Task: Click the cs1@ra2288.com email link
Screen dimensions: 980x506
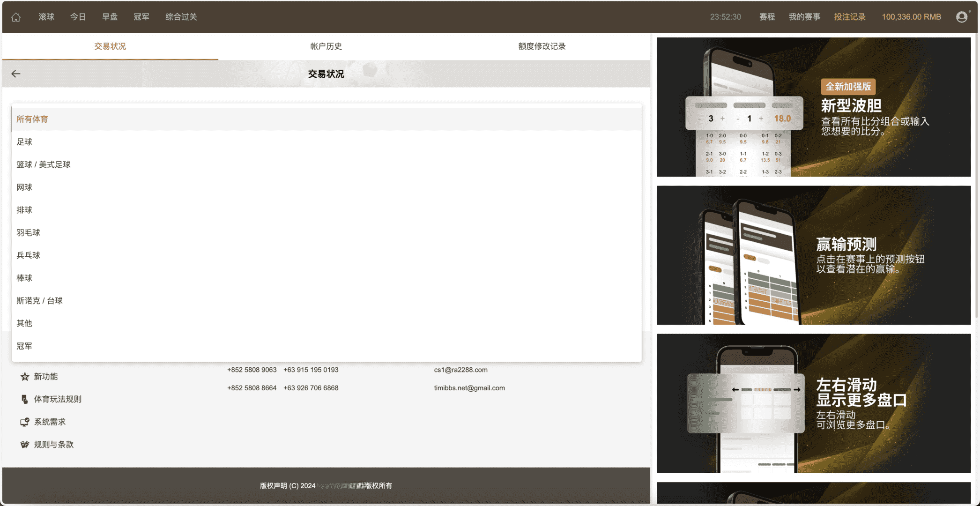Action: pos(460,370)
